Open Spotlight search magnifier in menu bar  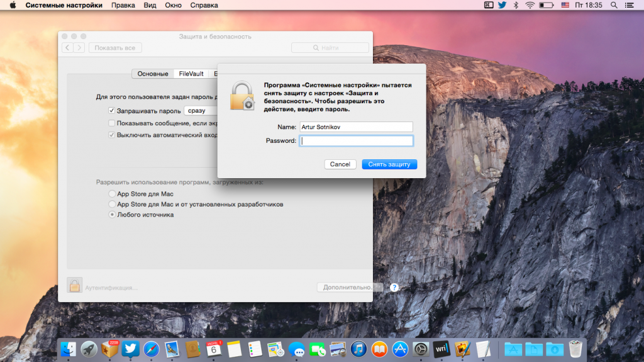(614, 5)
